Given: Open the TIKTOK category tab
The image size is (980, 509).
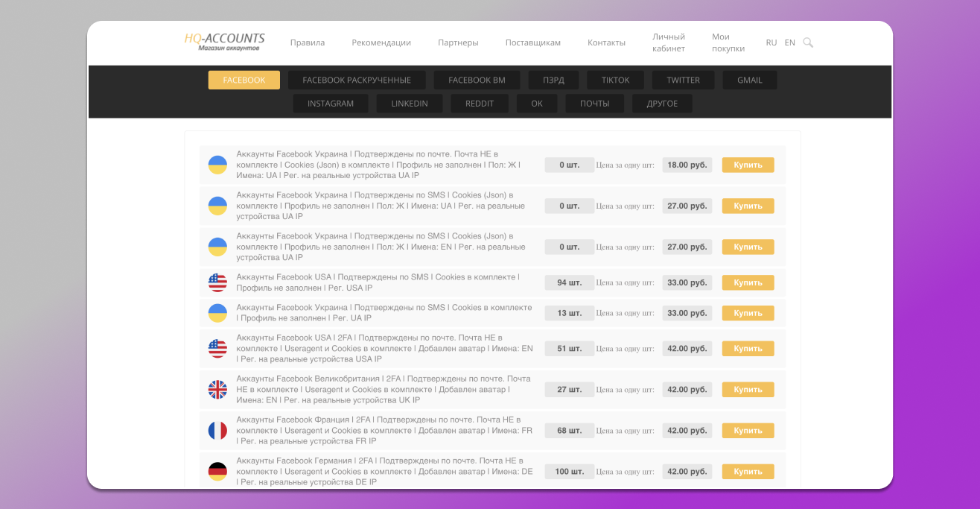Looking at the screenshot, I should [616, 80].
